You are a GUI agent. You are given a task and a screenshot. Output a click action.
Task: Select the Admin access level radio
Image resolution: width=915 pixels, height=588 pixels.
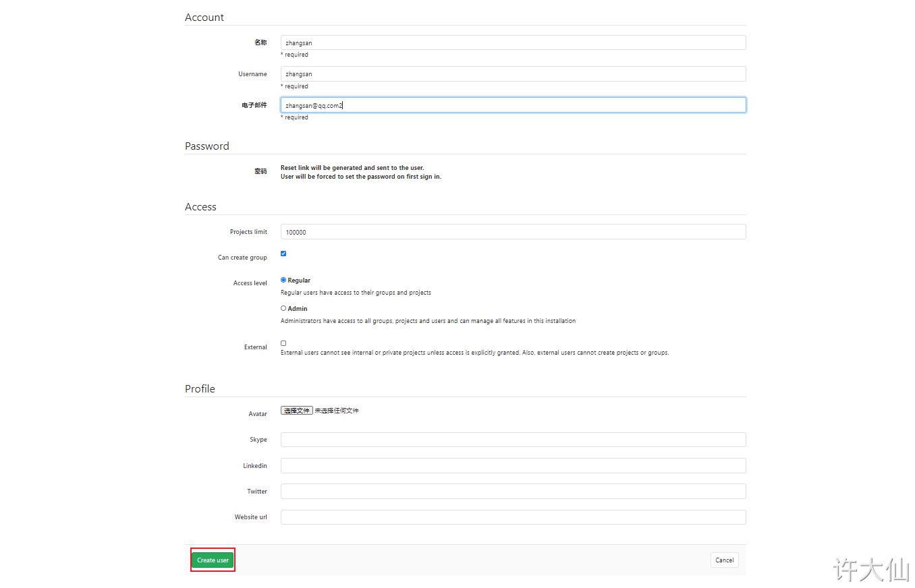point(283,308)
